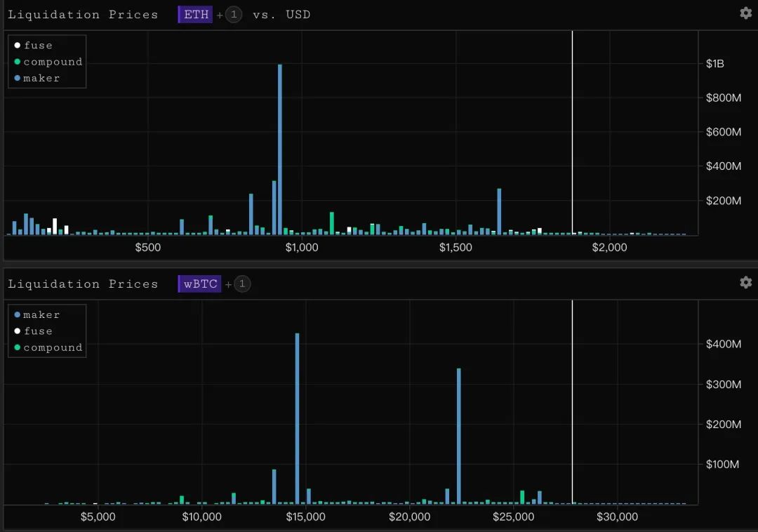Click the ETH asset tag

[x=195, y=15]
